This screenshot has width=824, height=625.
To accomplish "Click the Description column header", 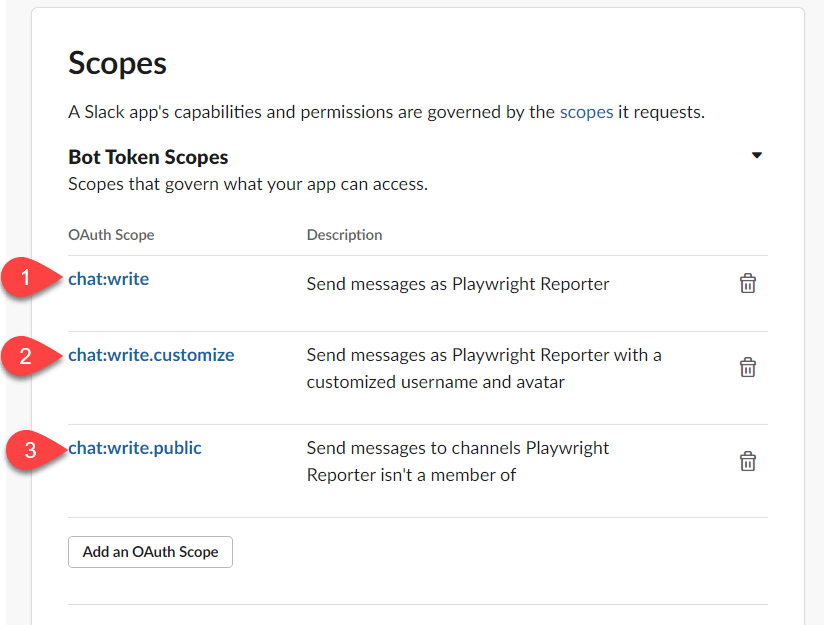I will pyautogui.click(x=344, y=234).
